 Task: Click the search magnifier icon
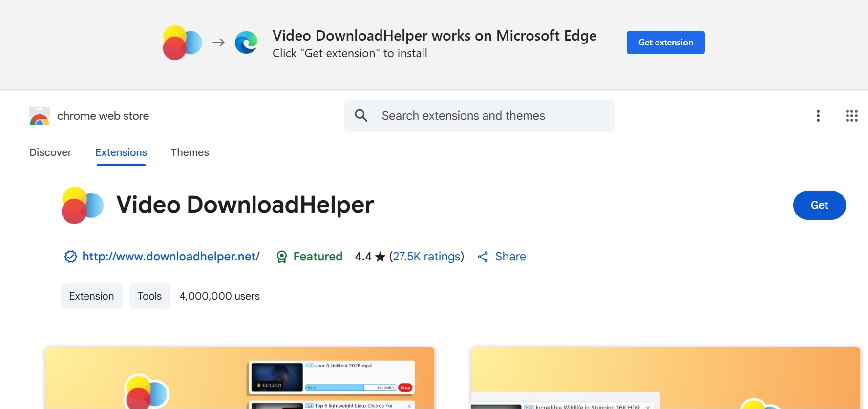tap(361, 116)
